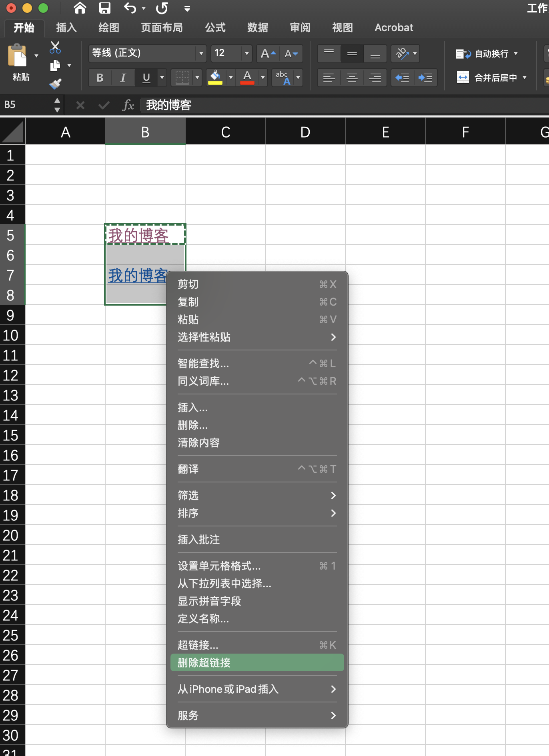Click the phonetic guide abc icon

[x=283, y=78]
